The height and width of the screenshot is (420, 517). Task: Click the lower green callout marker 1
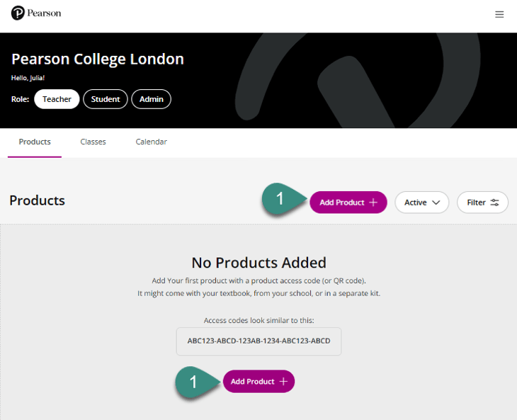click(x=193, y=381)
